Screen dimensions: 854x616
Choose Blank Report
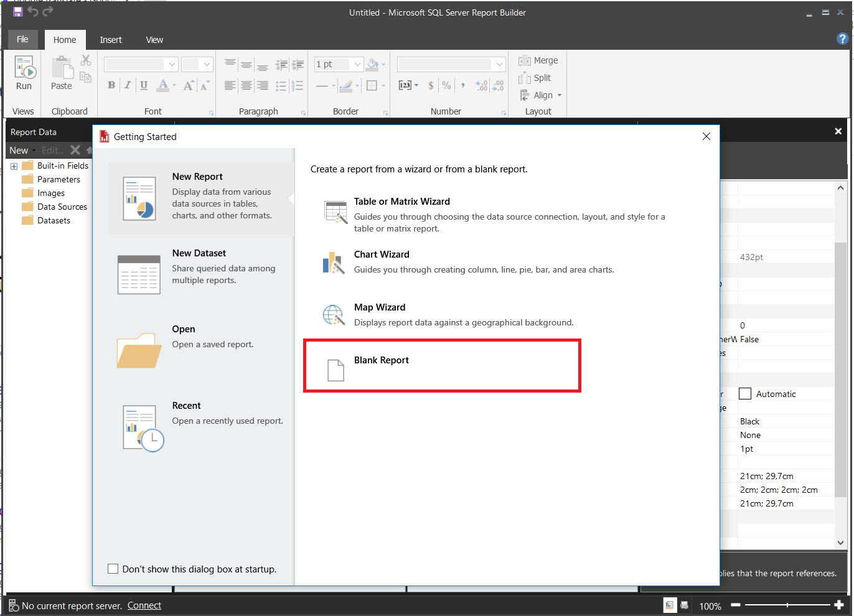[442, 366]
